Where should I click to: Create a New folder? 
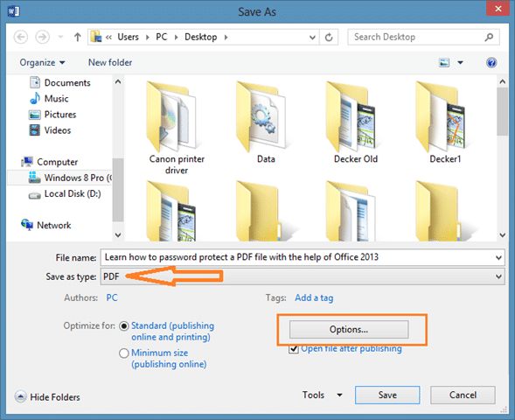pyautogui.click(x=110, y=62)
